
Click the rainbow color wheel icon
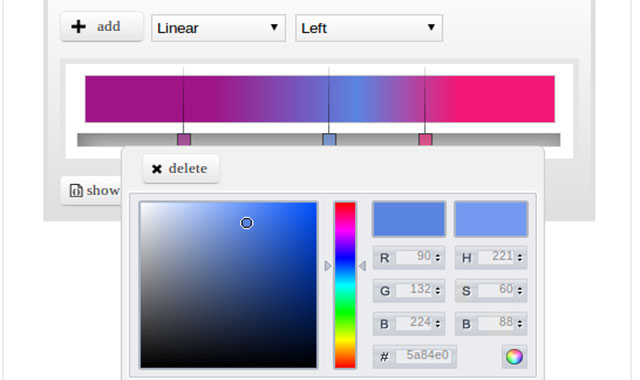point(514,357)
